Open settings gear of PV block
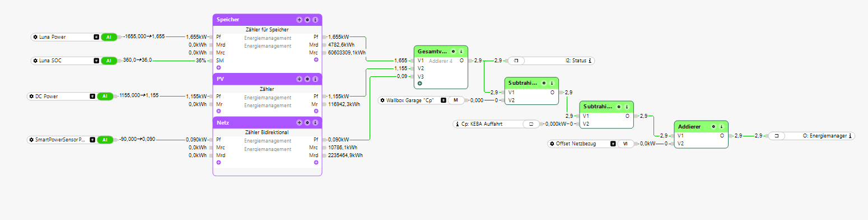The image size is (868, 220). coord(307,79)
